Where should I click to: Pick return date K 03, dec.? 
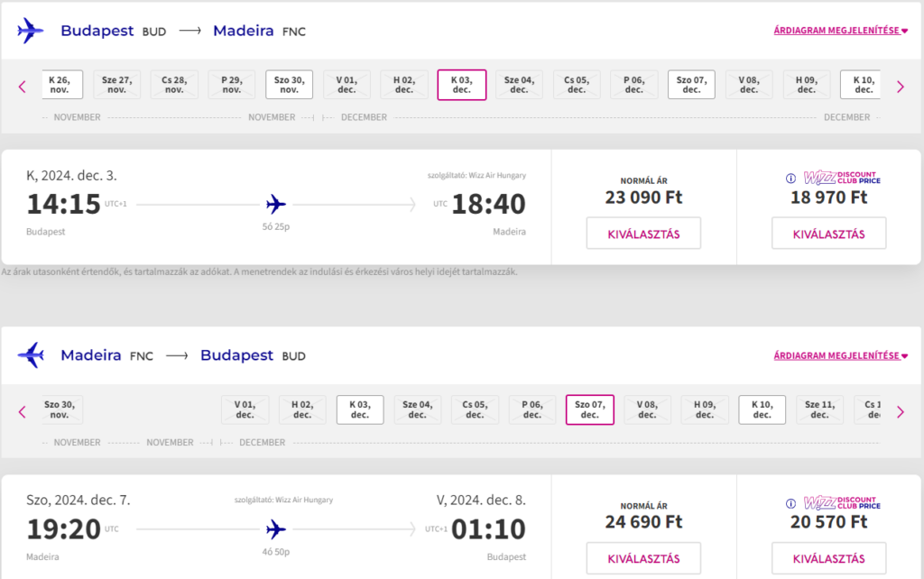[x=359, y=409]
